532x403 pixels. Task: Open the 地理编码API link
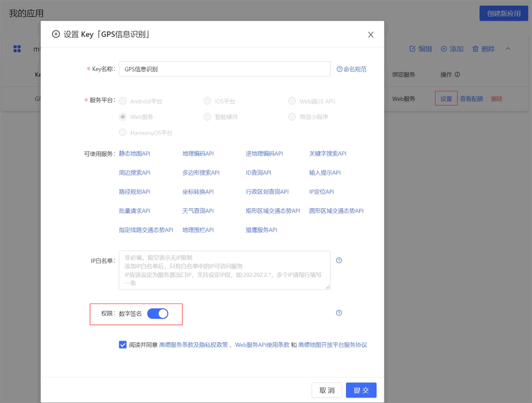(198, 154)
